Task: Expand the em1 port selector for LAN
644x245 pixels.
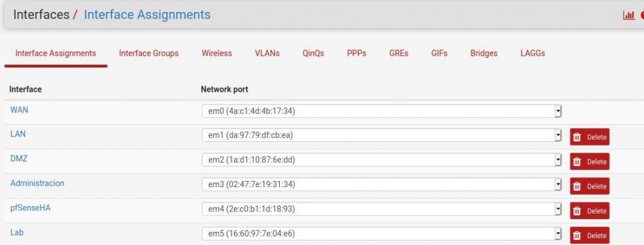Action: click(x=382, y=136)
